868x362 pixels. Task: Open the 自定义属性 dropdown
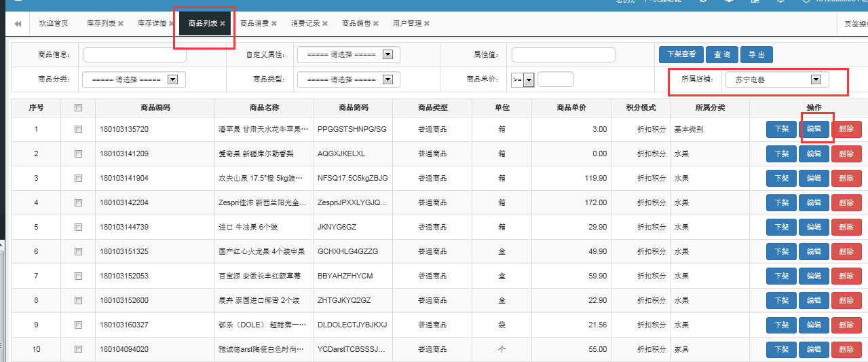(349, 55)
